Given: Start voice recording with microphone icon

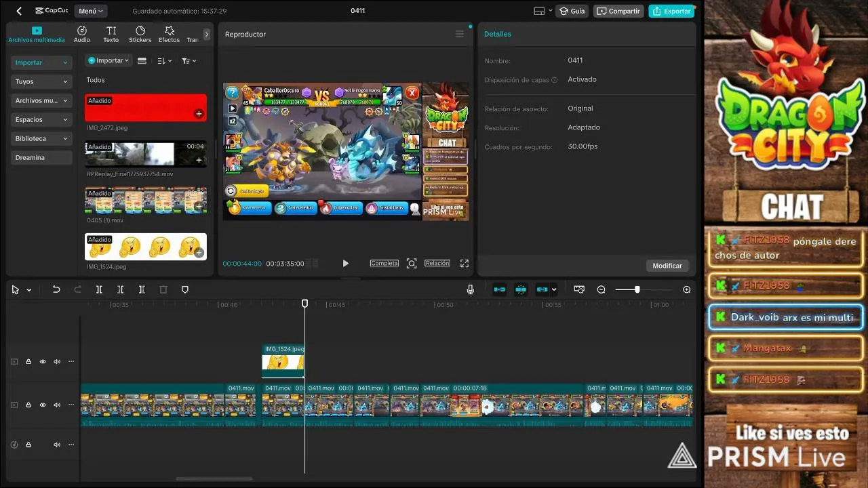Looking at the screenshot, I should coord(470,289).
